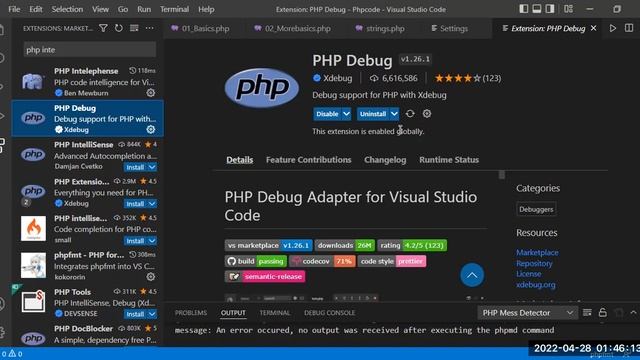640x360 pixels.
Task: Toggle secondary side bar layout icon
Action: pos(550,9)
